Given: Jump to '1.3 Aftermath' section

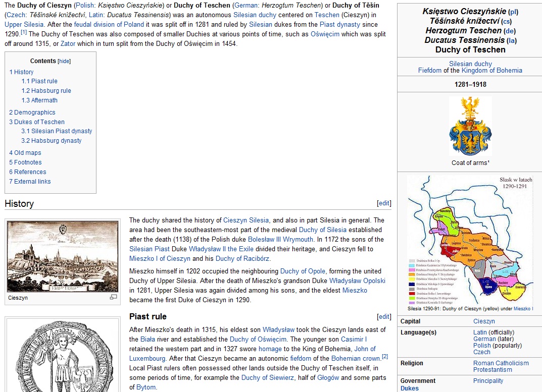Looking at the screenshot, I should click(x=39, y=100).
